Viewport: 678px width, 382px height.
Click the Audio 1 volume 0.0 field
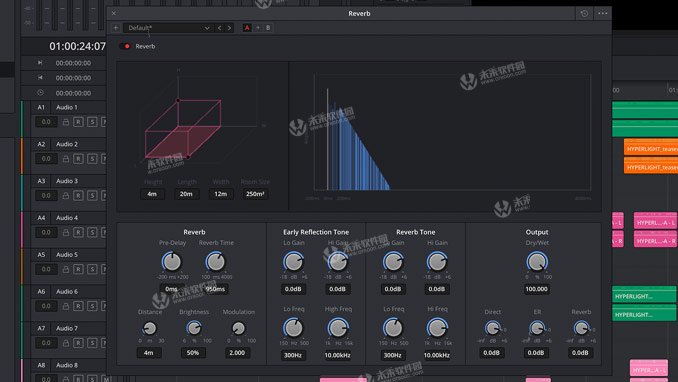click(46, 122)
